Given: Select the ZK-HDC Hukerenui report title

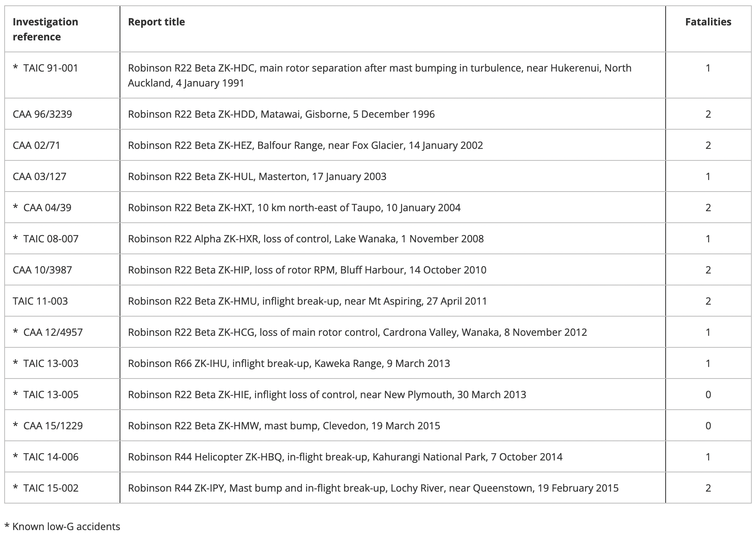Looking at the screenshot, I should [380, 75].
